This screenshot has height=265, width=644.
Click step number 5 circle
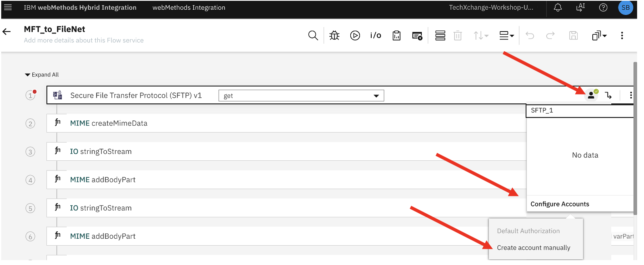(x=30, y=208)
